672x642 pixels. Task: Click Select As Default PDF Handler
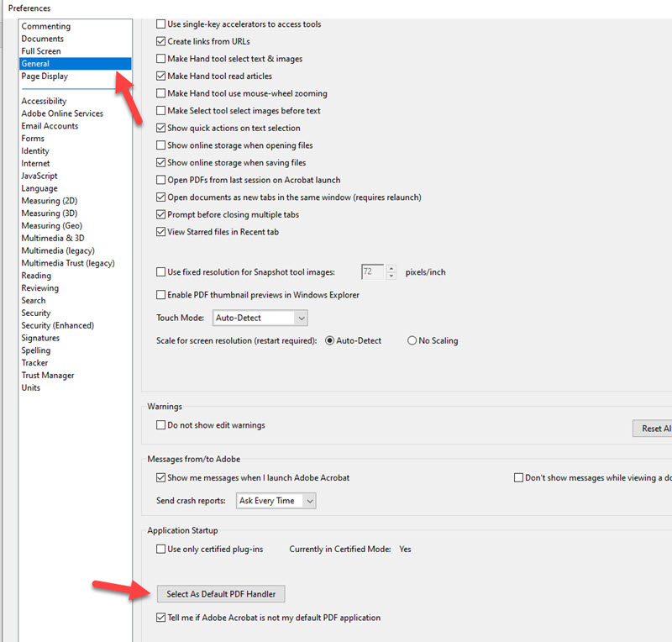point(220,593)
